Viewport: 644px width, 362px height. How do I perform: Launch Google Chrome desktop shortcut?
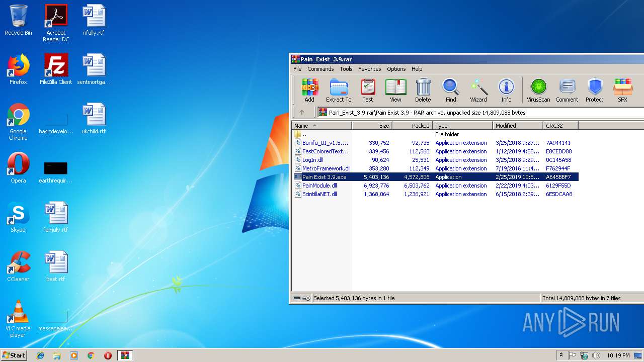[18, 122]
